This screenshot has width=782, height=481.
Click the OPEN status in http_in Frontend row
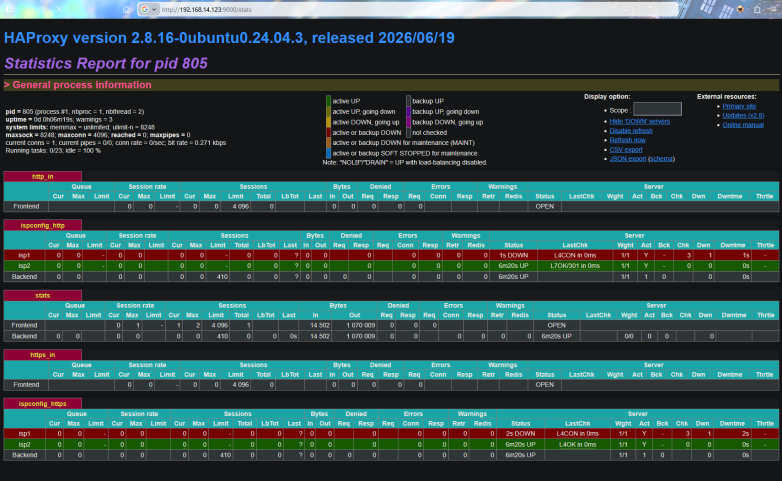545,206
